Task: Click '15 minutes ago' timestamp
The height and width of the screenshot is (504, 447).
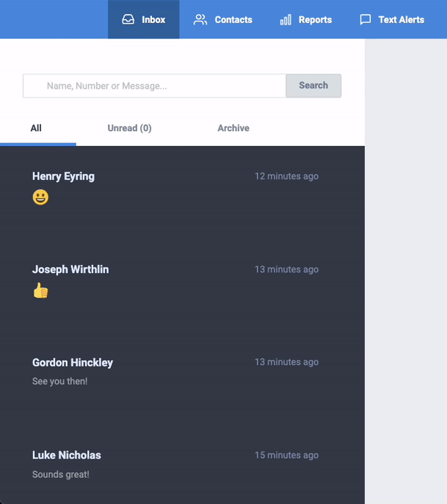Action: [x=287, y=455]
